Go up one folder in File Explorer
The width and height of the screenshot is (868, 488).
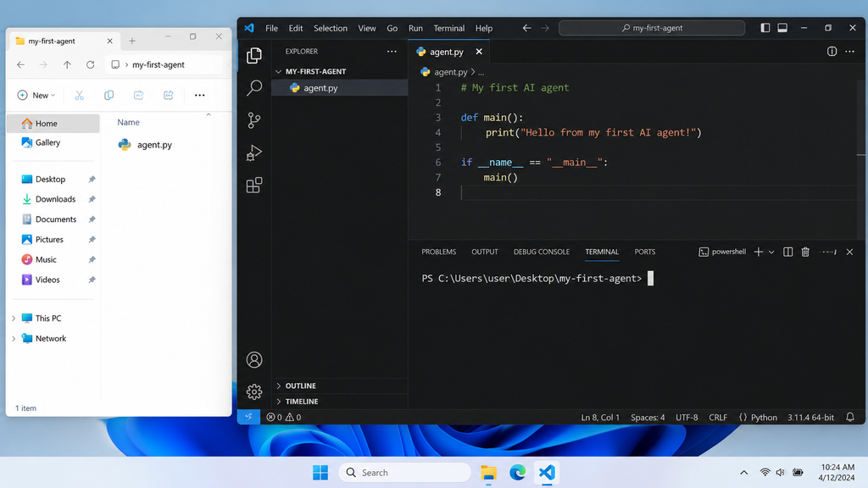coord(67,64)
